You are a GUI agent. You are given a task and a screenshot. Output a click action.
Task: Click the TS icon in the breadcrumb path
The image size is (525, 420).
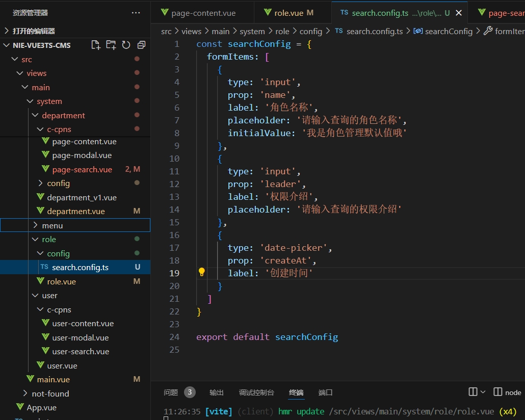pyautogui.click(x=339, y=31)
